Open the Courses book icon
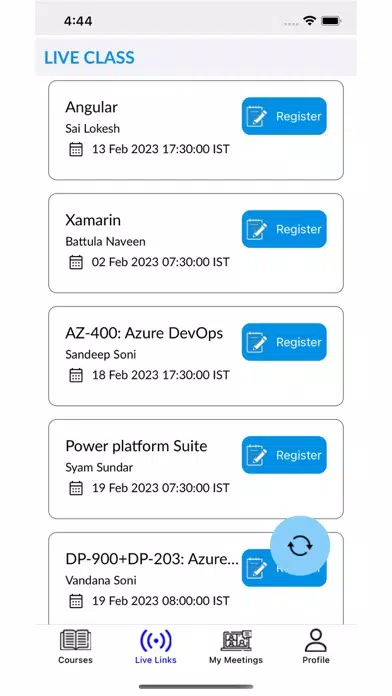This screenshot has width=392, height=696. pyautogui.click(x=75, y=641)
